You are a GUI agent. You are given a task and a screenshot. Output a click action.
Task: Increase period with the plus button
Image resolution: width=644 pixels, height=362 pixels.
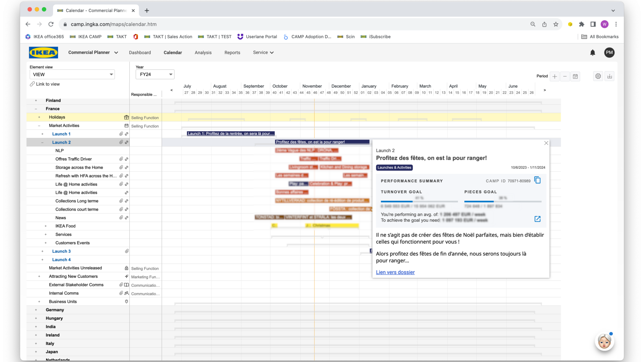click(x=555, y=76)
